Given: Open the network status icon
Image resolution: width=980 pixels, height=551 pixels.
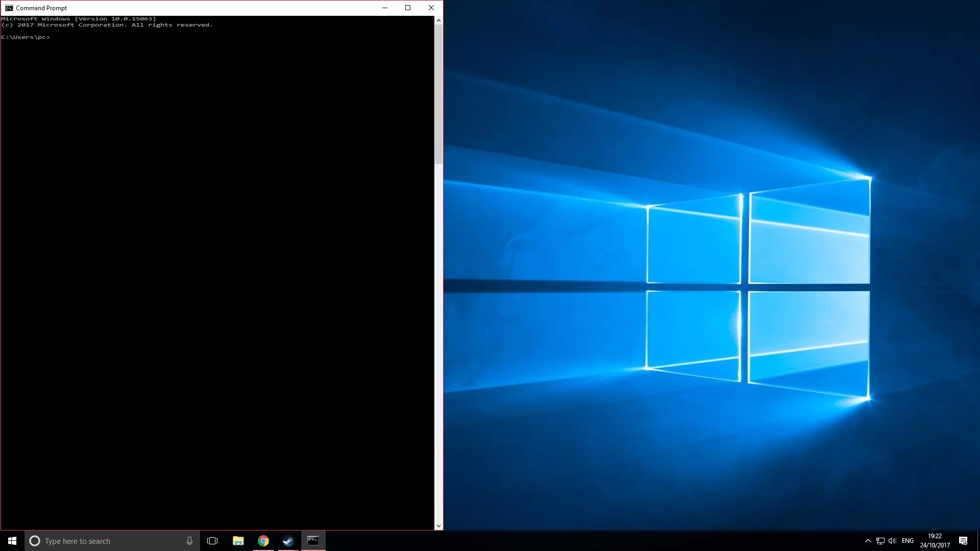Looking at the screenshot, I should tap(880, 541).
